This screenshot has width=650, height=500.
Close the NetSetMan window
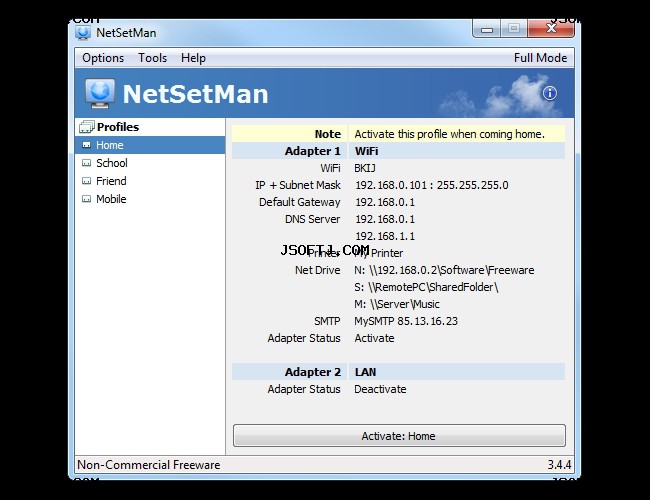click(551, 29)
